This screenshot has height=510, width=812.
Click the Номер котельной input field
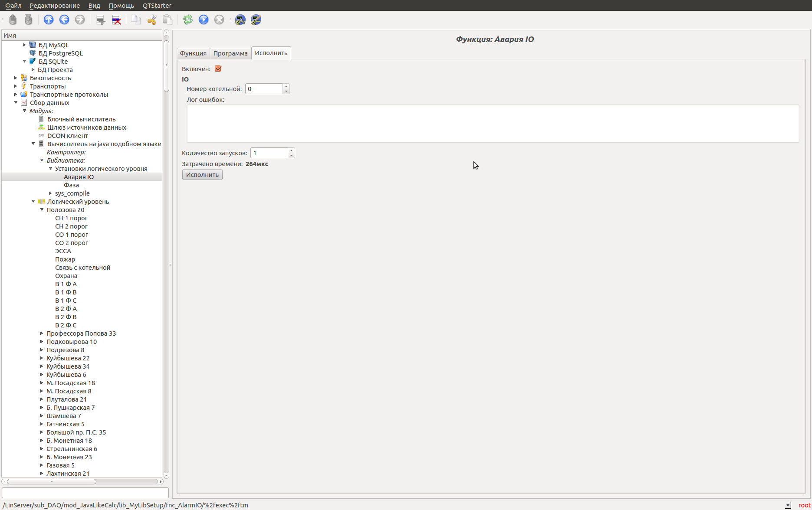click(264, 89)
